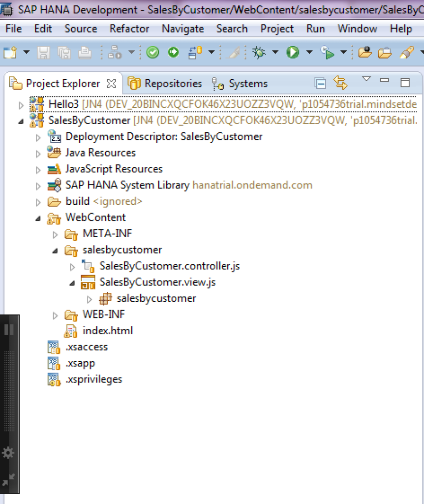Screen dimensions: 424x504
Task: Click the Search flashlight toolbar icon
Action: (407, 52)
